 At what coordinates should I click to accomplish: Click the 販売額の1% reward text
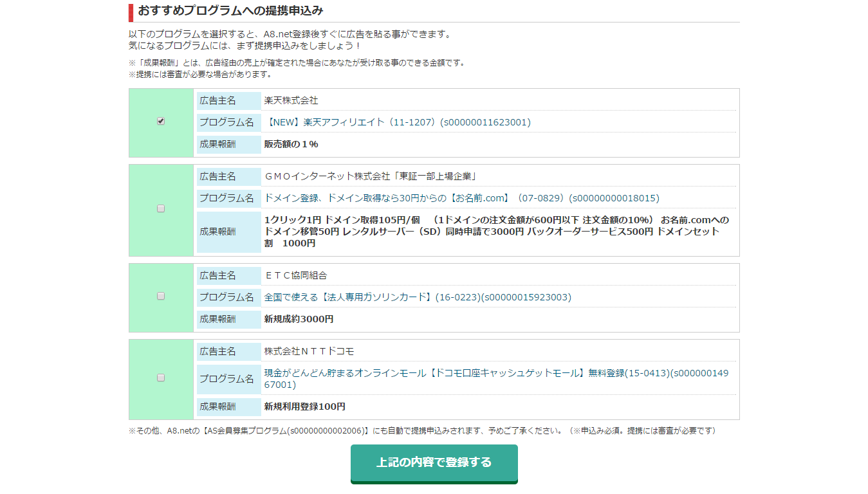(291, 144)
